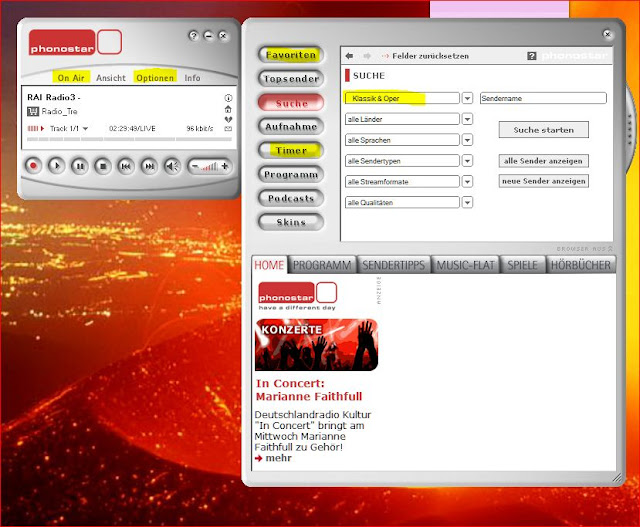Open the In Concert: Marianne Faithfull headline
Viewport: 640px width, 527px height.
coord(309,390)
